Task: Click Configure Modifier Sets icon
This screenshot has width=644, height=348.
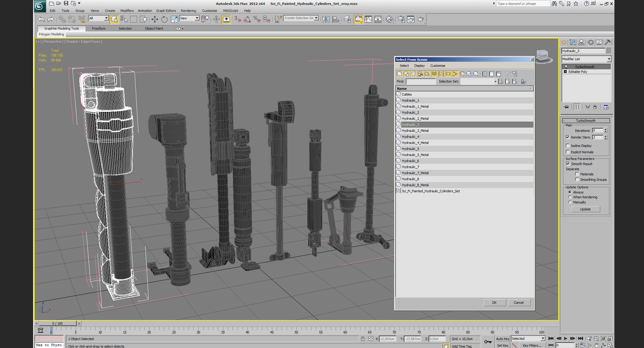Action: pos(606,107)
